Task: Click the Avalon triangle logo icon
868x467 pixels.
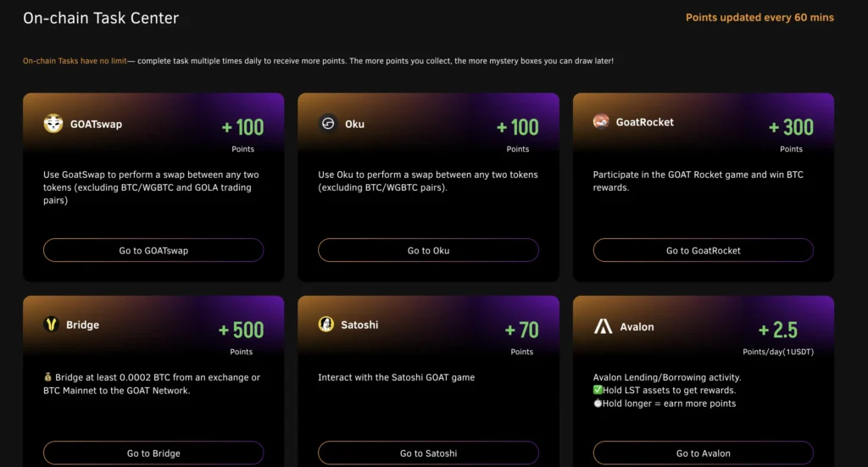Action: point(603,326)
